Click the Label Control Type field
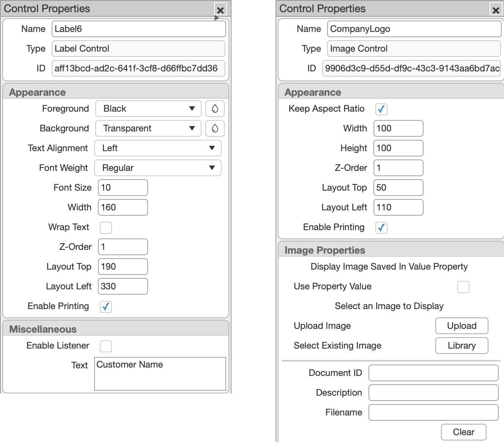The image size is (504, 442). (x=139, y=49)
